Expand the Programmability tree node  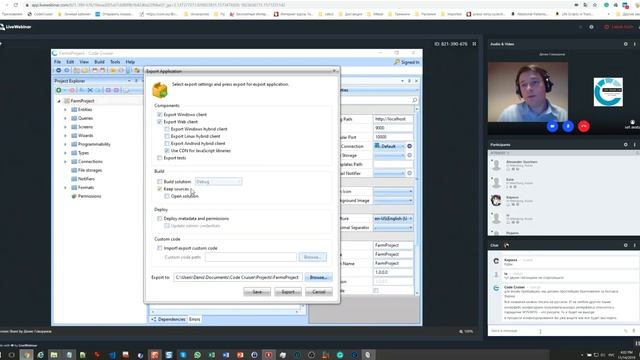pyautogui.click(x=65, y=144)
